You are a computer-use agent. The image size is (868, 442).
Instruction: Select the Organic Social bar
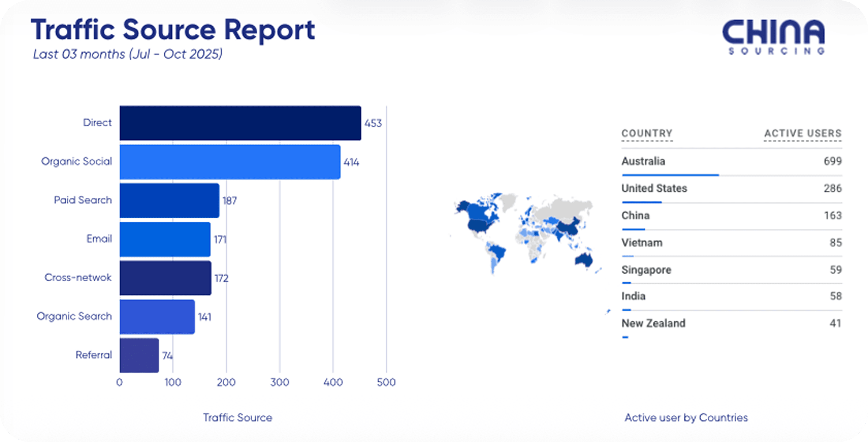(230, 162)
